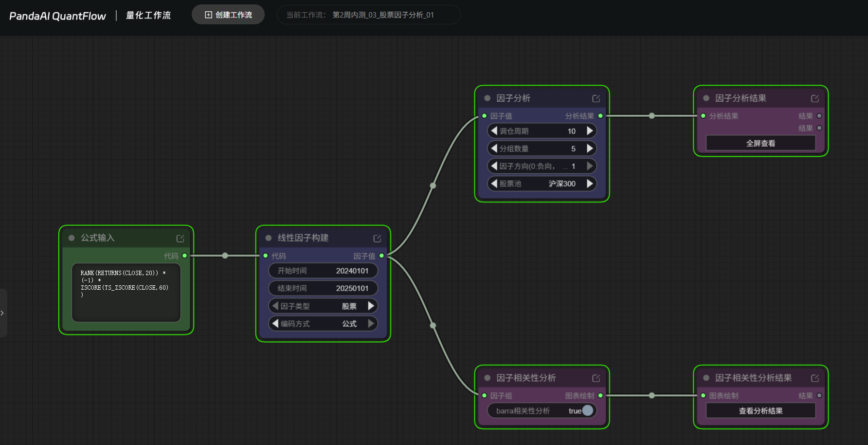Image resolution: width=868 pixels, height=445 pixels.
Task: Open edit icon on 因子相关性分析结果 node
Action: (815, 378)
